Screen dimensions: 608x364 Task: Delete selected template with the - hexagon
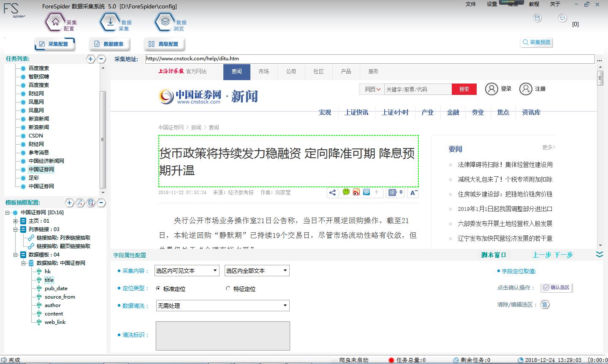(101, 203)
